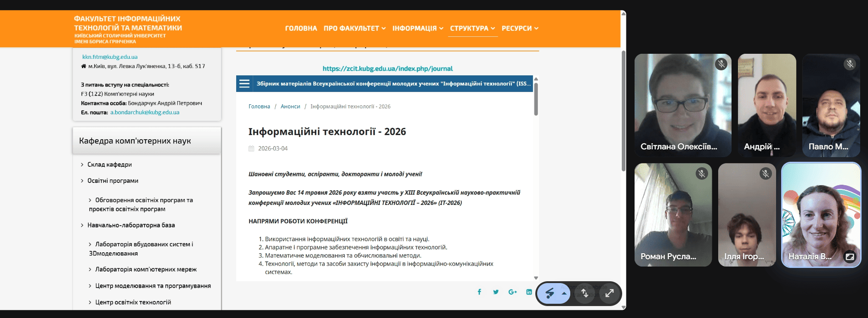
Task: Click the Анонси breadcrumb link
Action: coord(290,107)
